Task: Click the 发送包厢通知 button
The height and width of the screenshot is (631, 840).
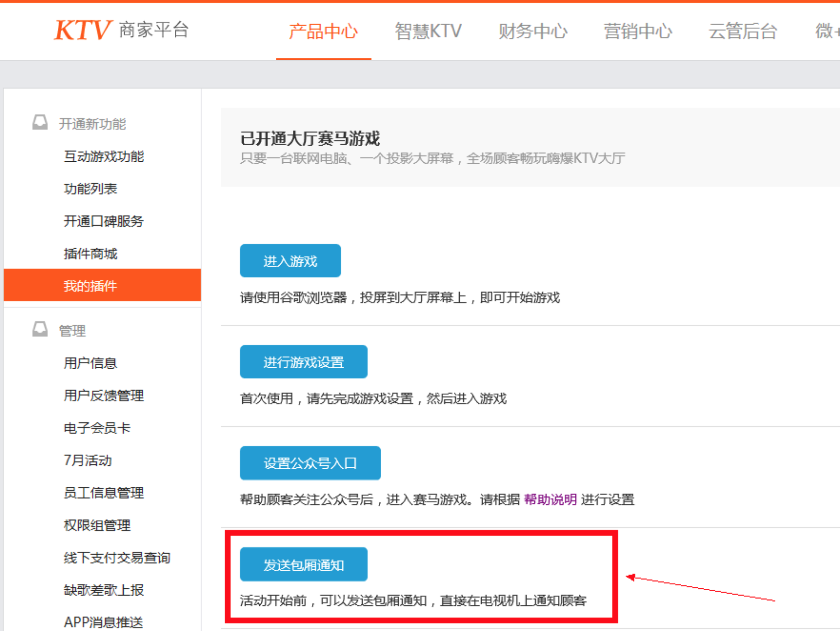Action: click(303, 564)
